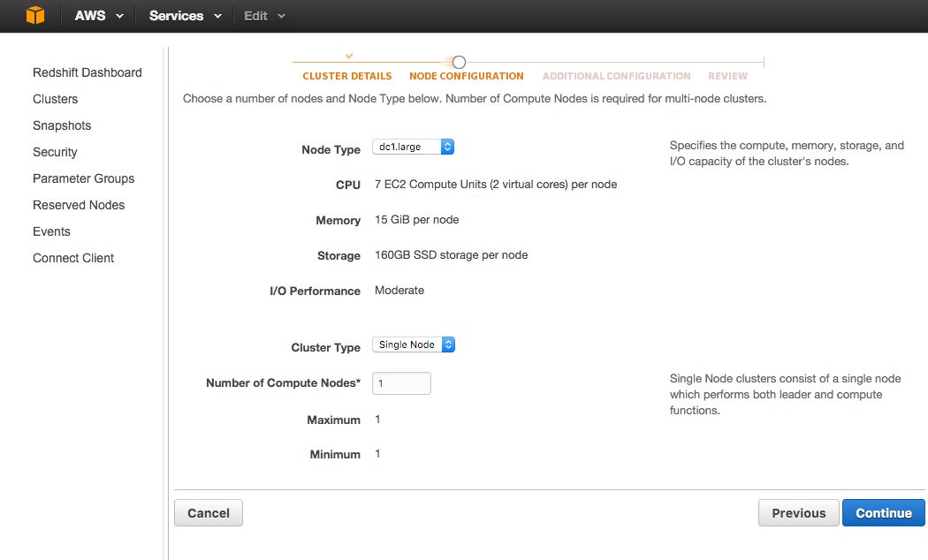The height and width of the screenshot is (560, 928).
Task: Click the Node Configuration step circle marker
Action: [x=459, y=62]
